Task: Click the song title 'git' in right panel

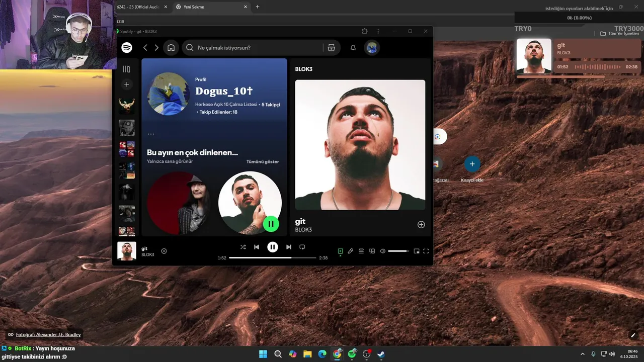Action: pyautogui.click(x=300, y=221)
